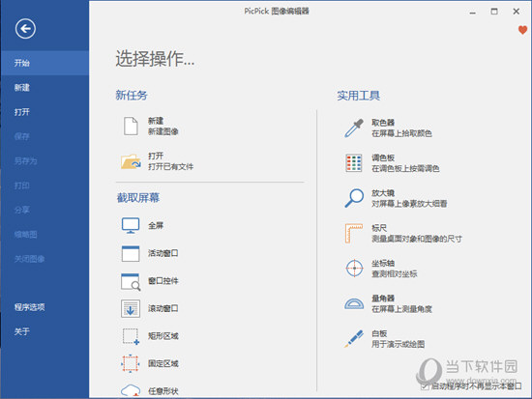Click the back arrow icon
The image size is (532, 399).
[x=25, y=29]
